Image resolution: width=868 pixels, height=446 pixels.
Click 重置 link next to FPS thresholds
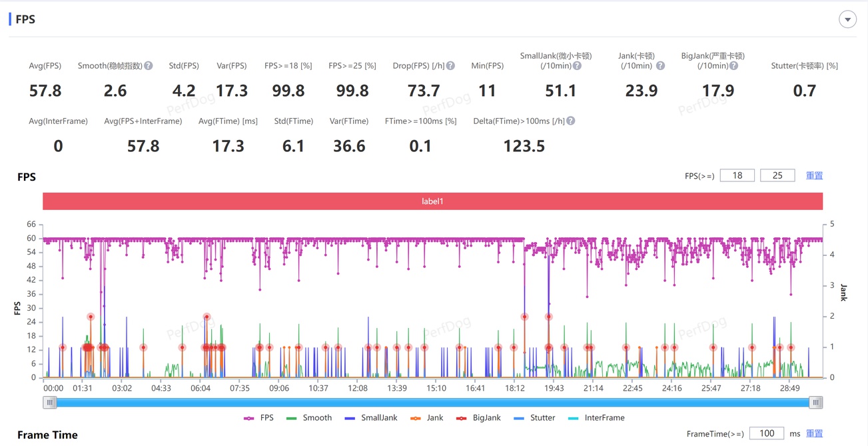814,175
